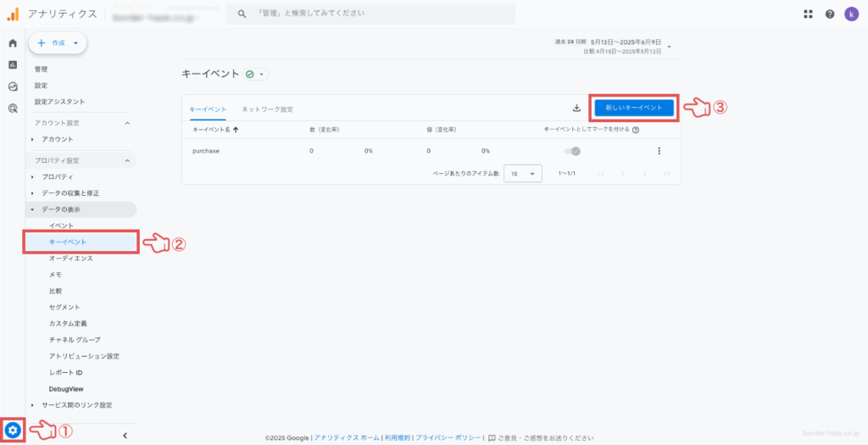This screenshot has height=445, width=868.
Task: Focus the 「管理」 search field
Action: [x=371, y=14]
